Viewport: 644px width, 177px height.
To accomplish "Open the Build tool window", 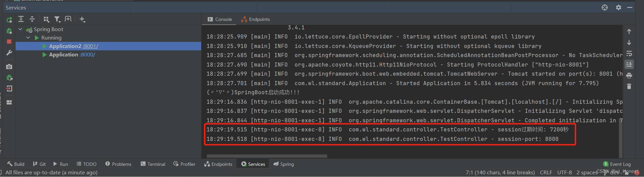I will click(x=16, y=164).
